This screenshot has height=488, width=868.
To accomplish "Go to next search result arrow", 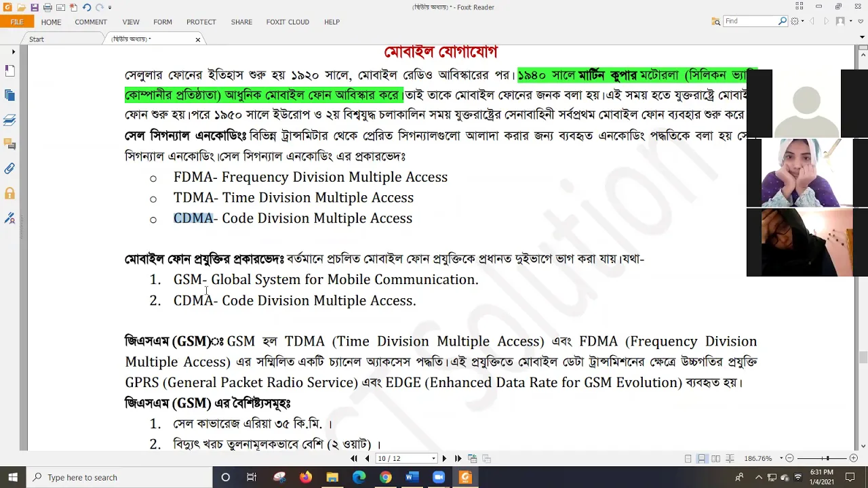I will tap(826, 22).
